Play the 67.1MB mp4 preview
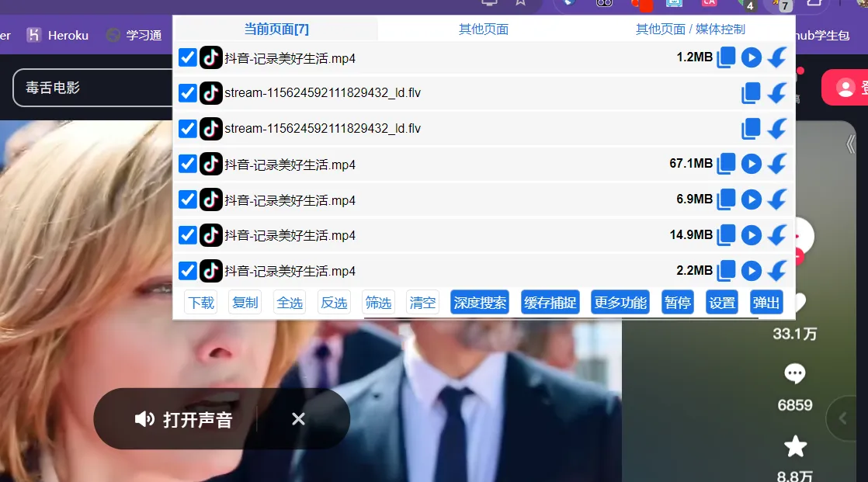 tap(751, 164)
